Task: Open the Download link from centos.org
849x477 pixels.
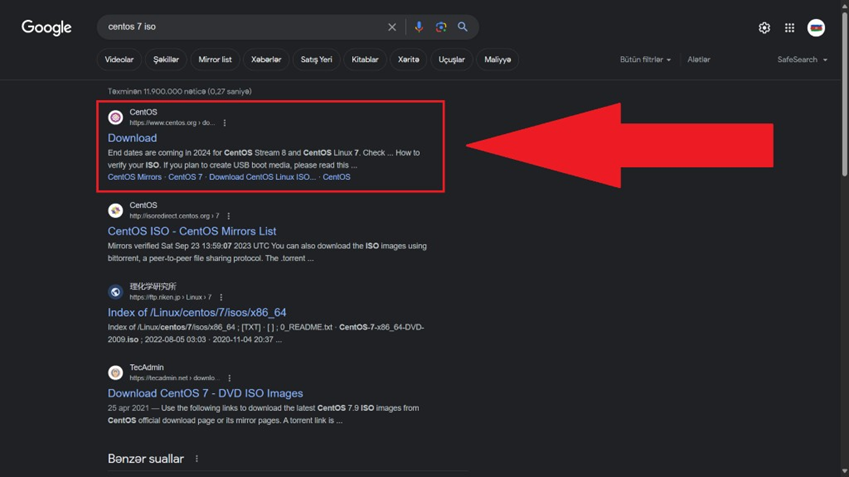Action: tap(132, 138)
